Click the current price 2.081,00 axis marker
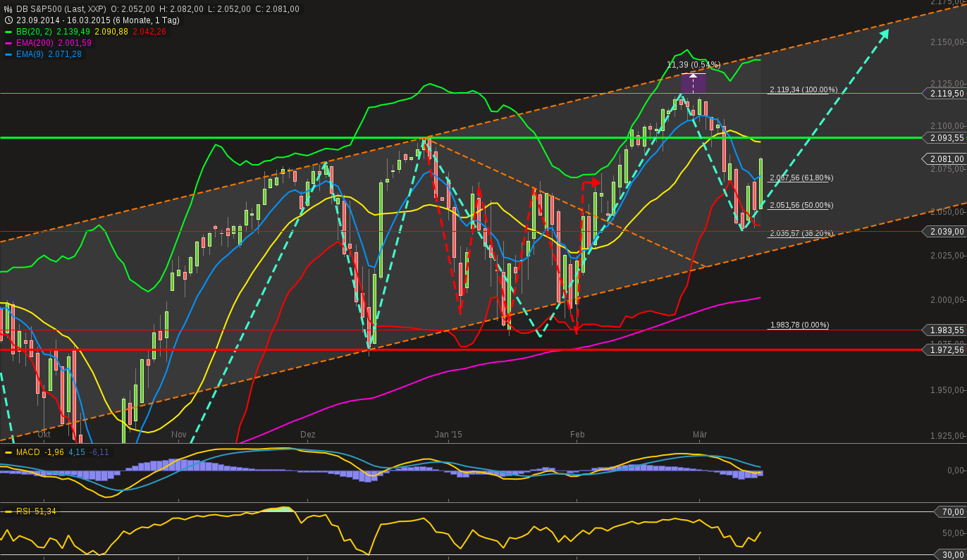967x560 pixels. [x=946, y=159]
